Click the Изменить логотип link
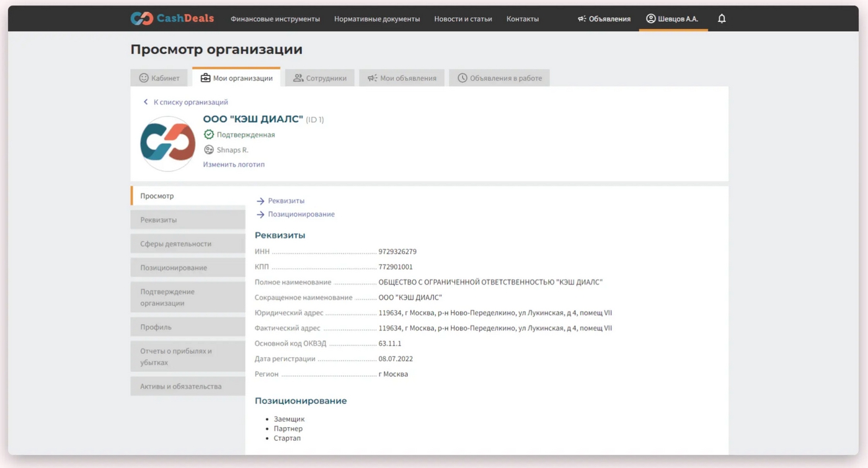The image size is (868, 468). pos(234,165)
